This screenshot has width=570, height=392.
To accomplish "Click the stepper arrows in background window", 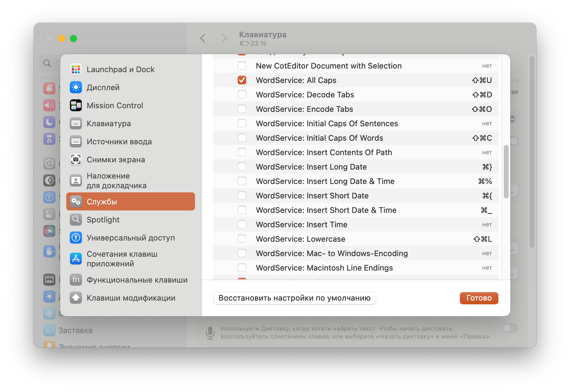I will (513, 119).
